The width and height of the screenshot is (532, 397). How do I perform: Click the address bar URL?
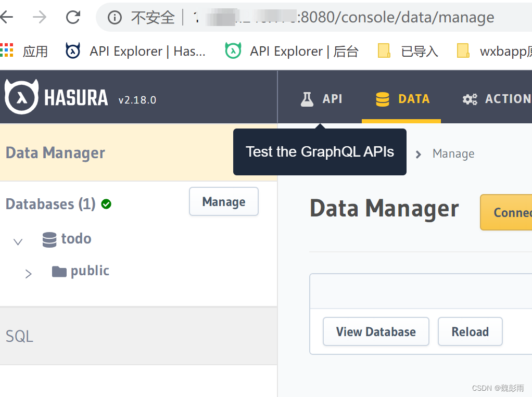(344, 17)
